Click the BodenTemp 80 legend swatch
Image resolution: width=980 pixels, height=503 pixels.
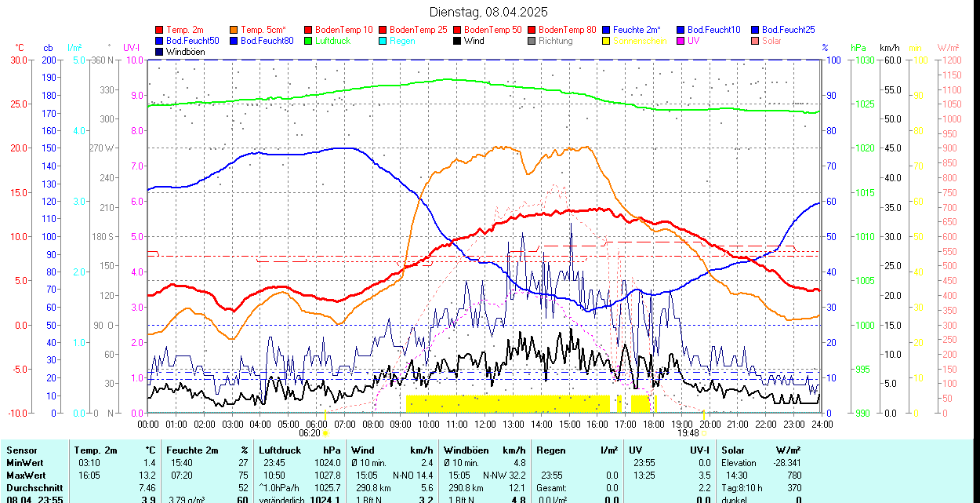point(532,30)
